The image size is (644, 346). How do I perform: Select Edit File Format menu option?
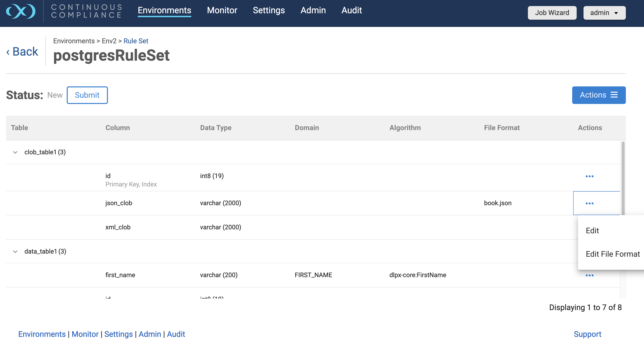[613, 254]
